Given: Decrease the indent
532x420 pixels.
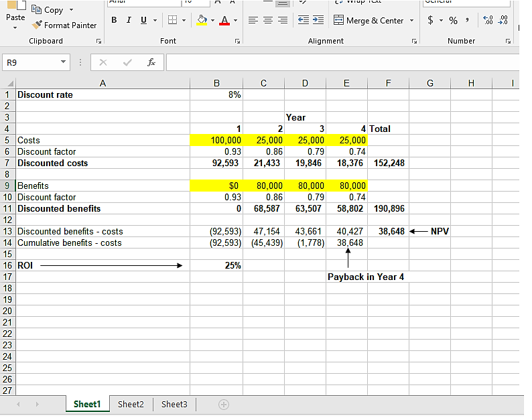Looking at the screenshot, I should point(304,20).
